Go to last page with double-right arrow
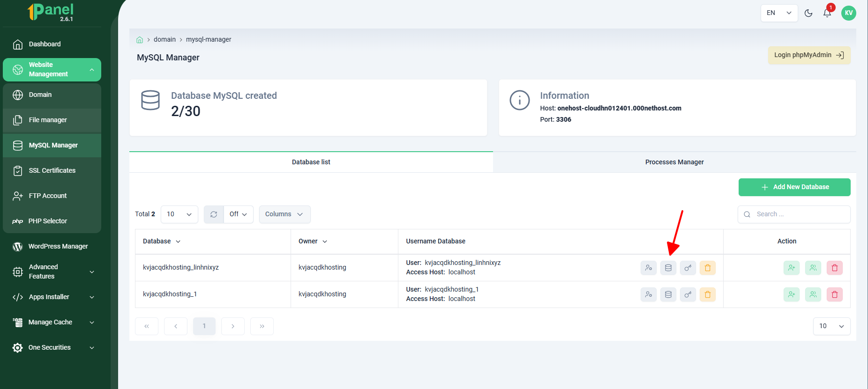The image size is (868, 389). tap(262, 326)
